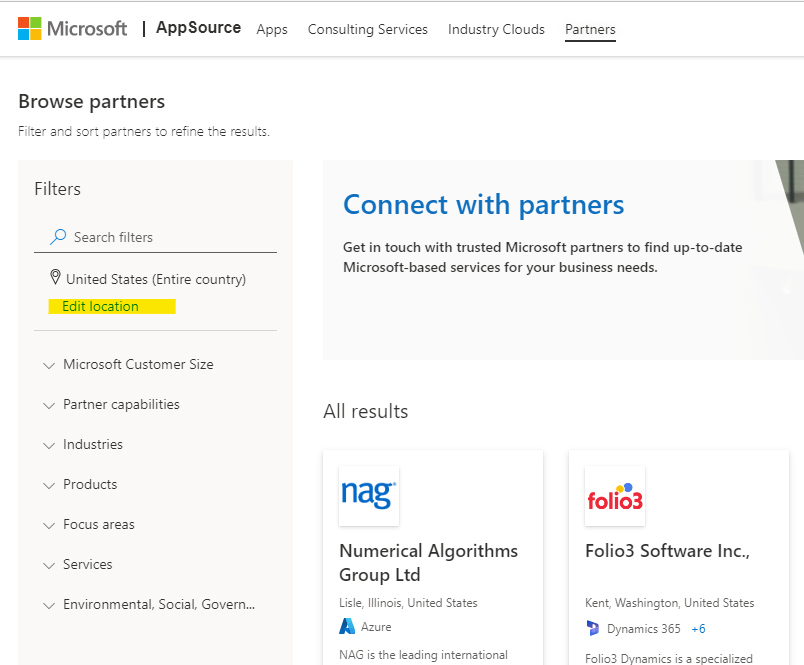Open the Consulting Services tab
Image resolution: width=804 pixels, height=665 pixels.
click(x=368, y=29)
